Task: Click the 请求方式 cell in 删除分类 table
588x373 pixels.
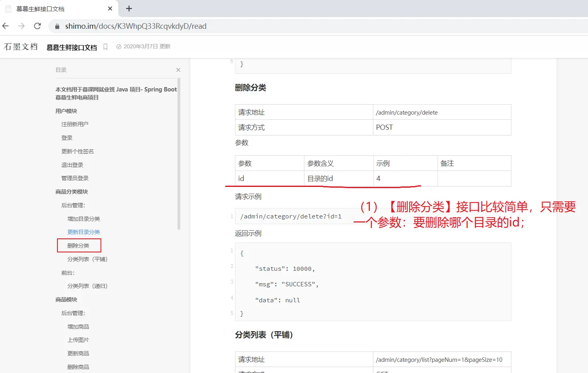Action: pos(304,127)
